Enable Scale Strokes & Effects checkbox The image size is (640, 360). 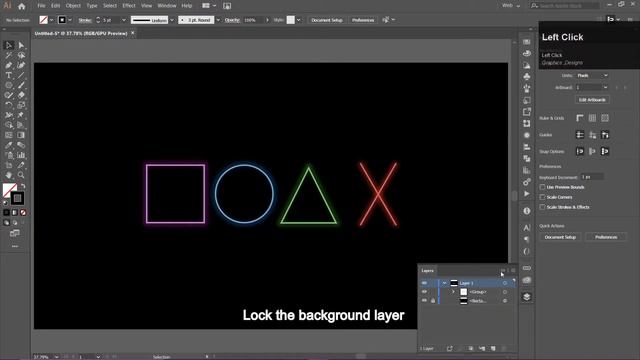[542, 207]
